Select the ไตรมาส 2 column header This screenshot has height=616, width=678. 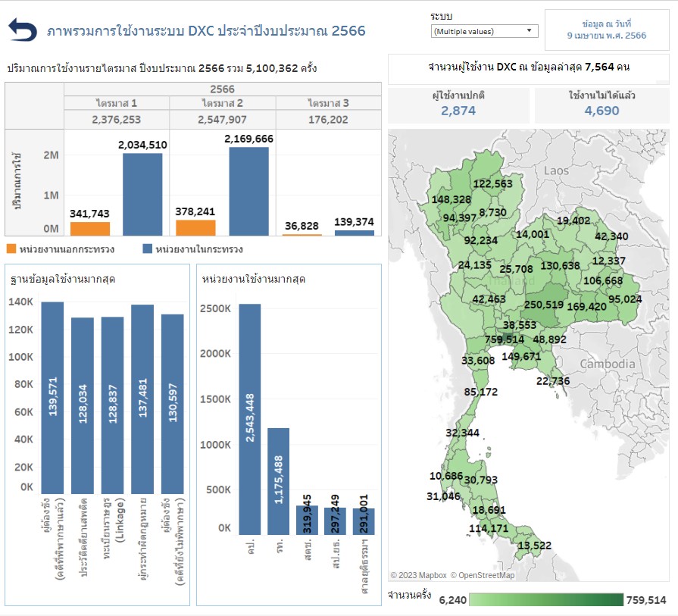coord(222,103)
